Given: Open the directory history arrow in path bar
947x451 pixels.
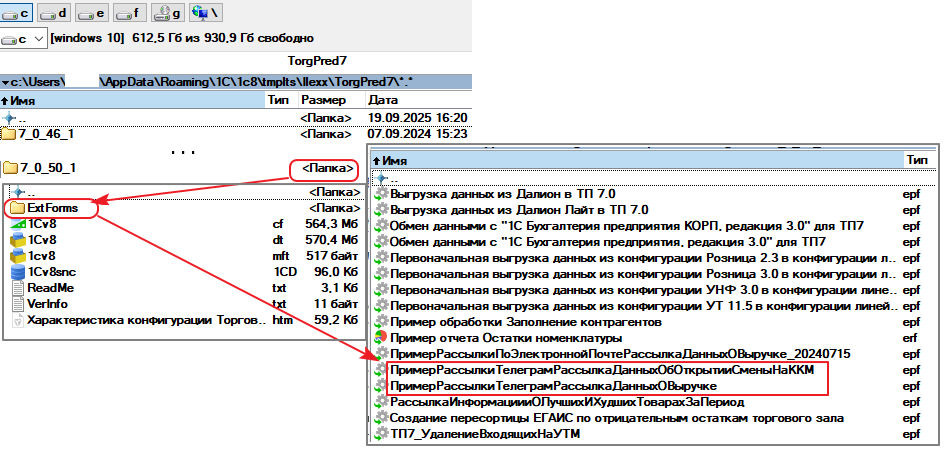Looking at the screenshot, I should pos(5,82).
